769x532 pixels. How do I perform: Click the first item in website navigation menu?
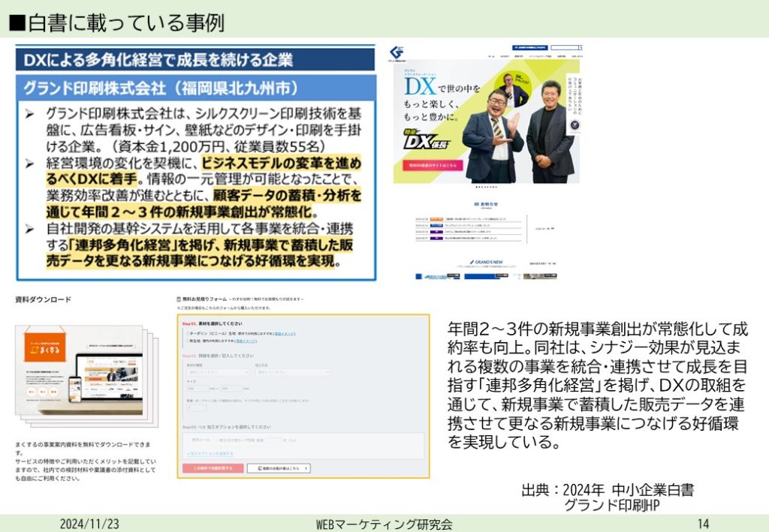pos(491,56)
